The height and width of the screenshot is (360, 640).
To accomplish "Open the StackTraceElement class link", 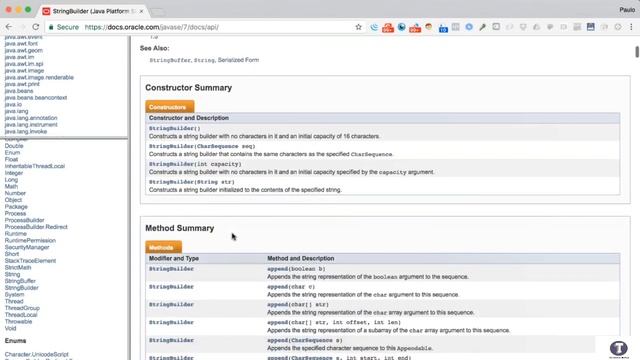I will [x=30, y=261].
